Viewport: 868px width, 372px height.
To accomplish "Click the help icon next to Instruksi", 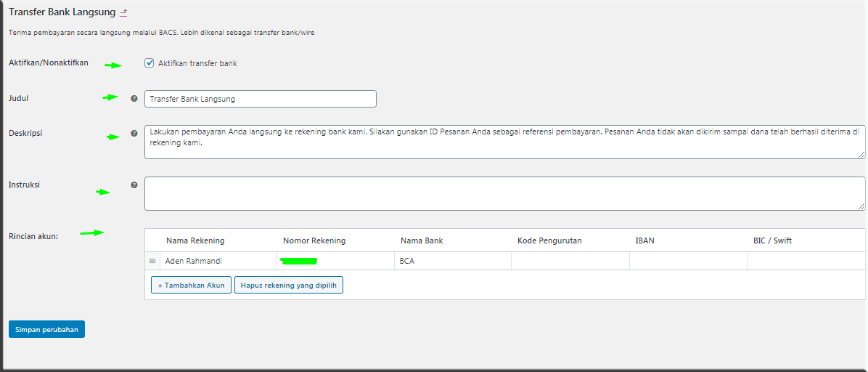I will coord(134,185).
